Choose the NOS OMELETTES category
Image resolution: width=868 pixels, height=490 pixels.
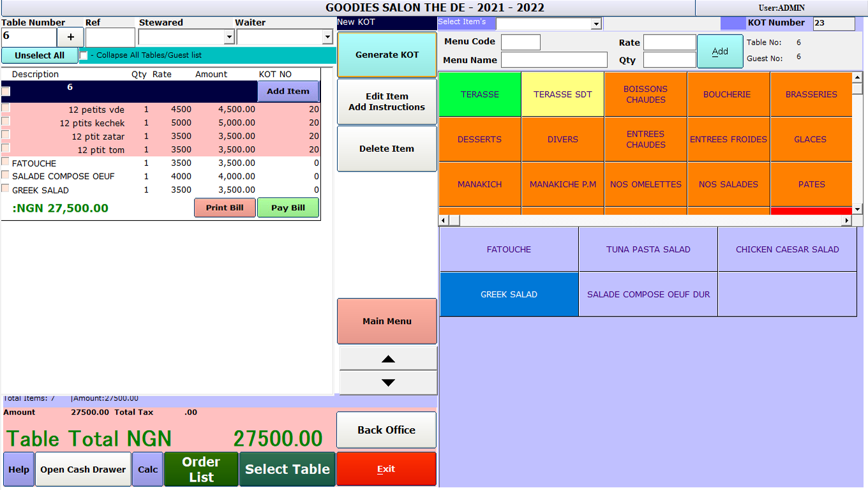coord(646,184)
